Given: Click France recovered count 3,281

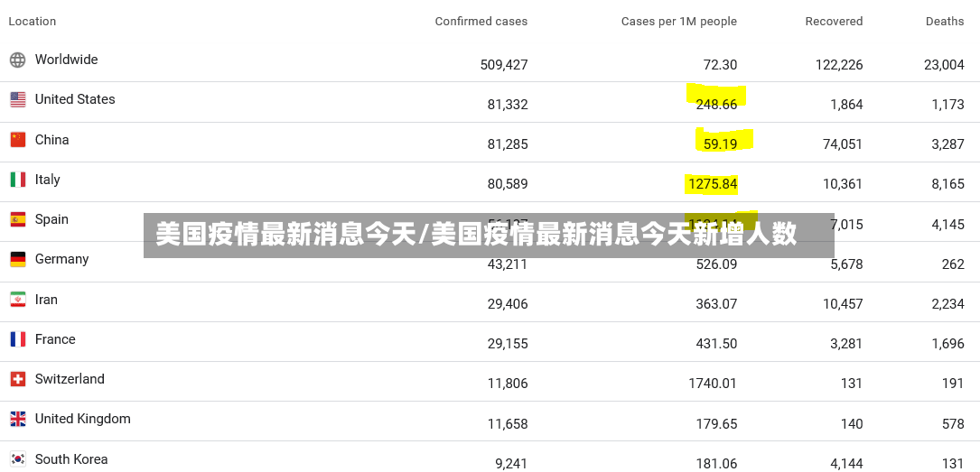Looking at the screenshot, I should tap(846, 344).
